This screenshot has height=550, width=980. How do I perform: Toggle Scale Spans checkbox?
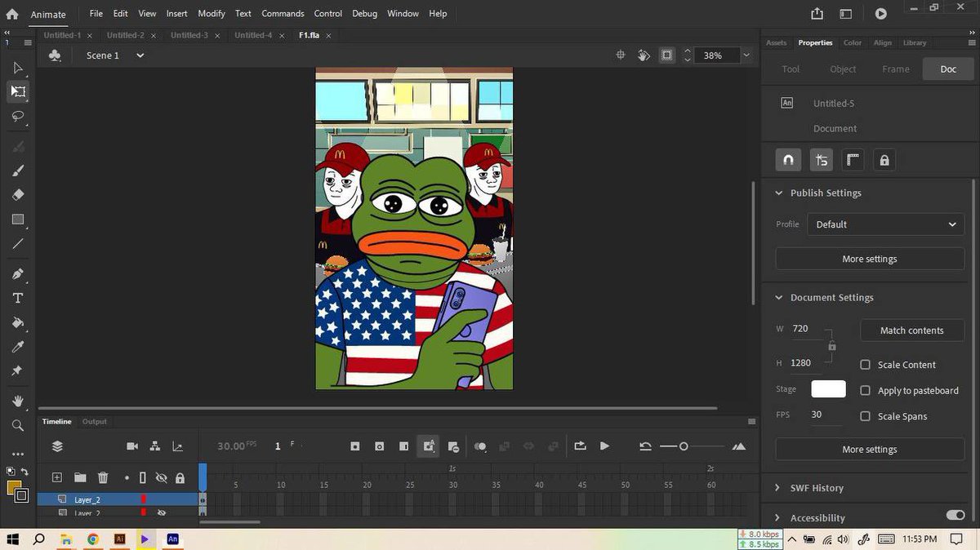[866, 416]
